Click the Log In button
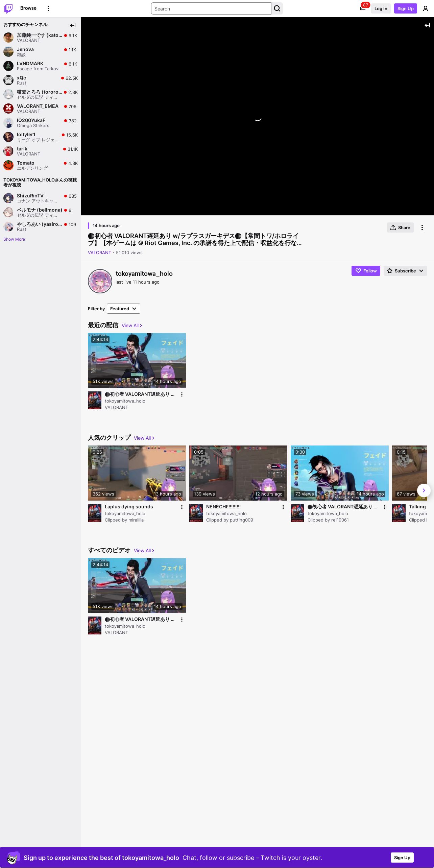Image resolution: width=434 pixels, height=868 pixels. (x=381, y=8)
